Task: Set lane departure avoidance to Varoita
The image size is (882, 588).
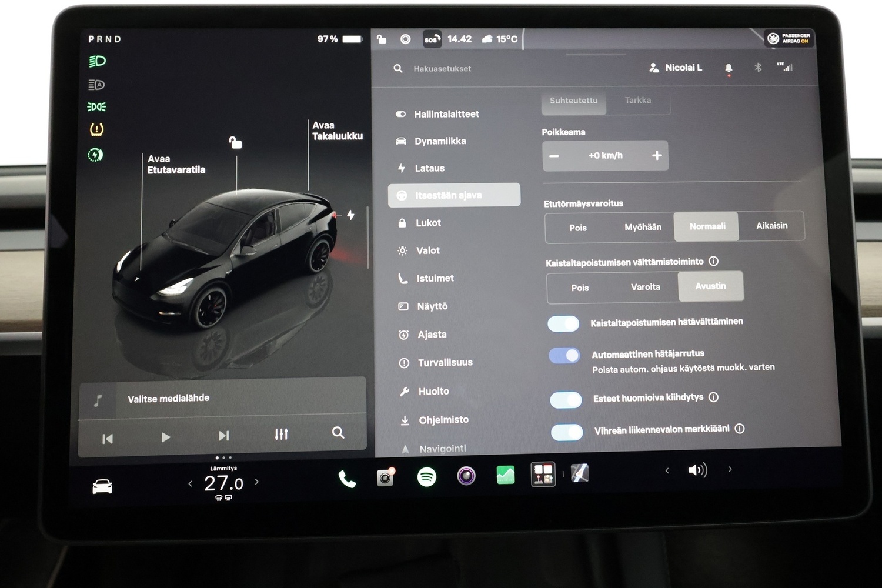Action: tap(646, 287)
